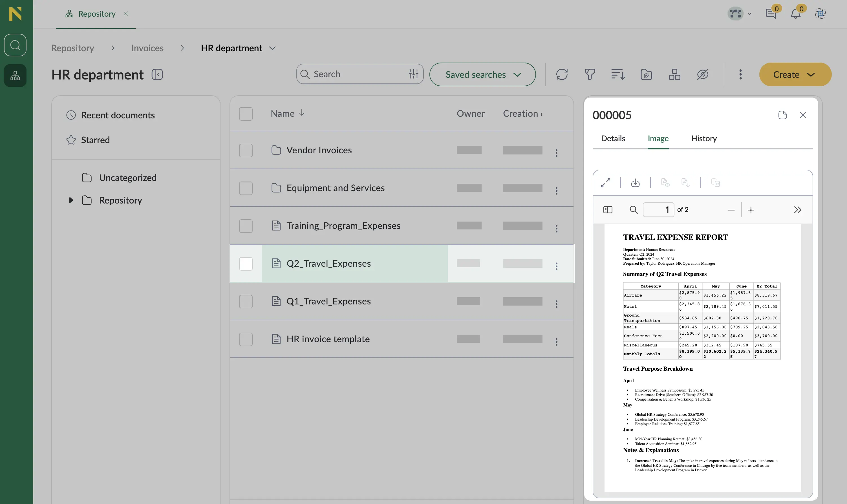Open Training_Program_Expenses row actions menu
This screenshot has width=847, height=504.
pyautogui.click(x=556, y=228)
